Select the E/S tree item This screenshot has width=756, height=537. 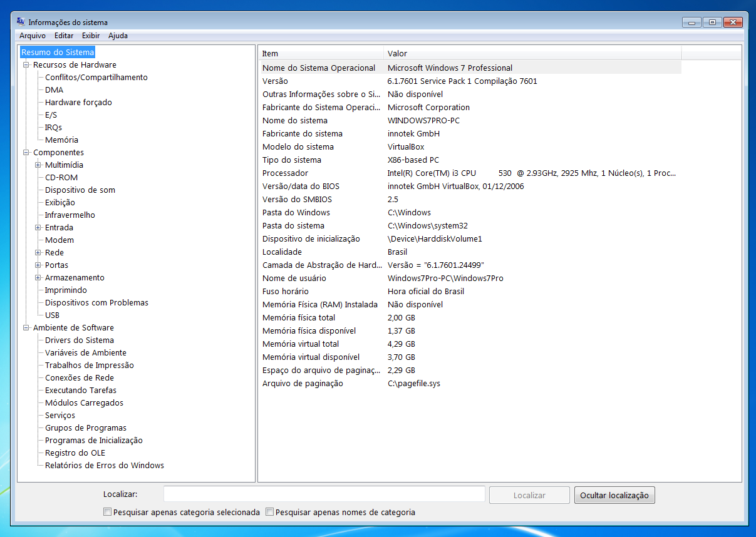[x=51, y=115]
